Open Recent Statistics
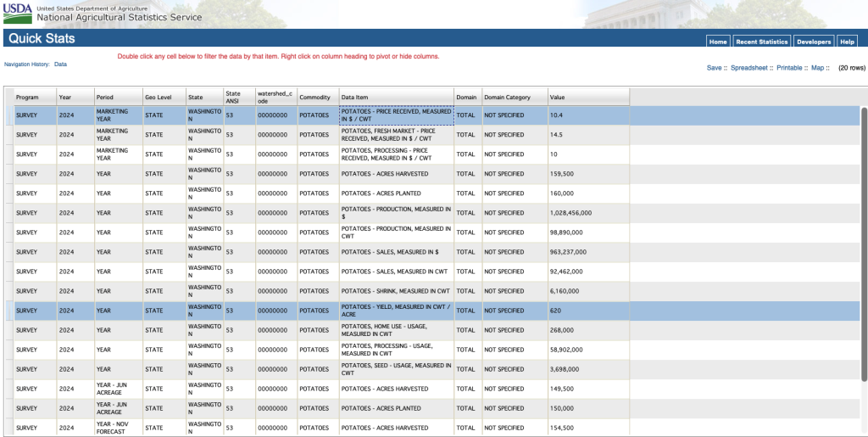Screen dimensions: 868x437 [762, 42]
